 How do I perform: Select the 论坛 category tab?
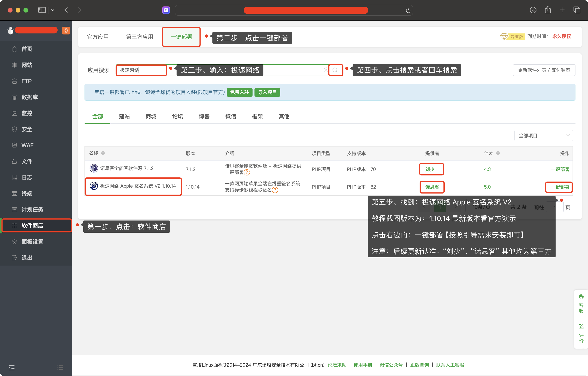(x=178, y=116)
